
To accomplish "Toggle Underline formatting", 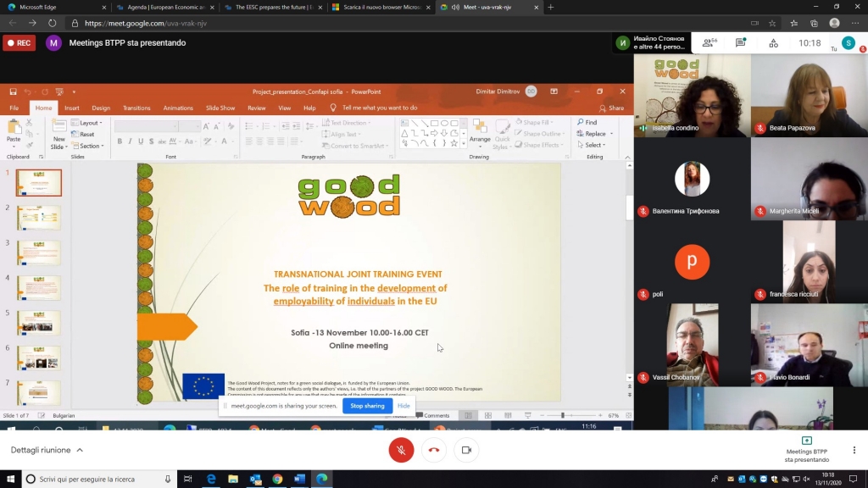I will (x=141, y=141).
